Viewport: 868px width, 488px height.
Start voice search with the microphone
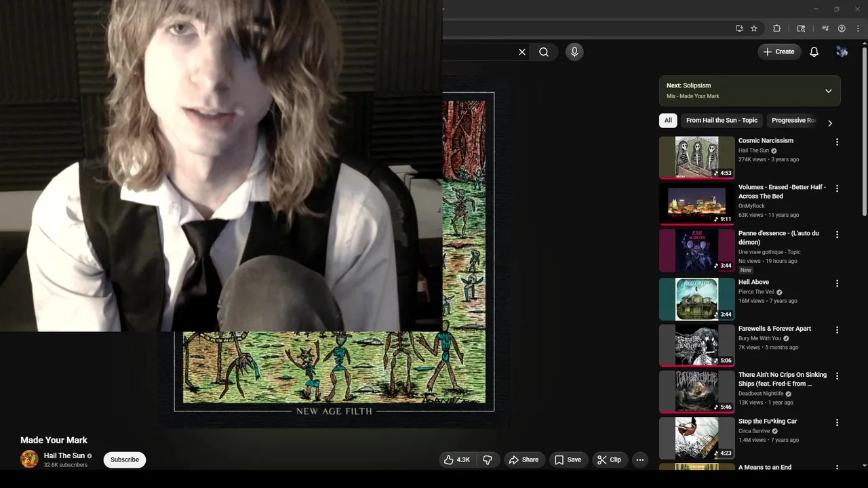pyautogui.click(x=574, y=52)
